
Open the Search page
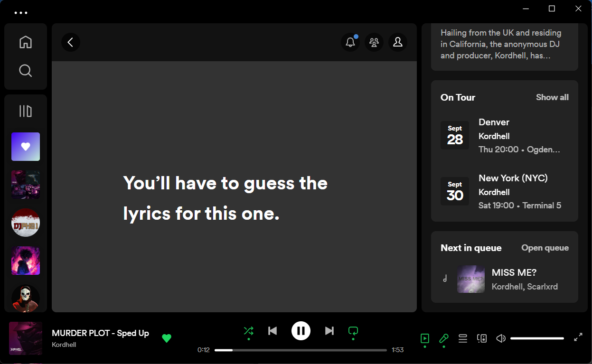pos(26,71)
